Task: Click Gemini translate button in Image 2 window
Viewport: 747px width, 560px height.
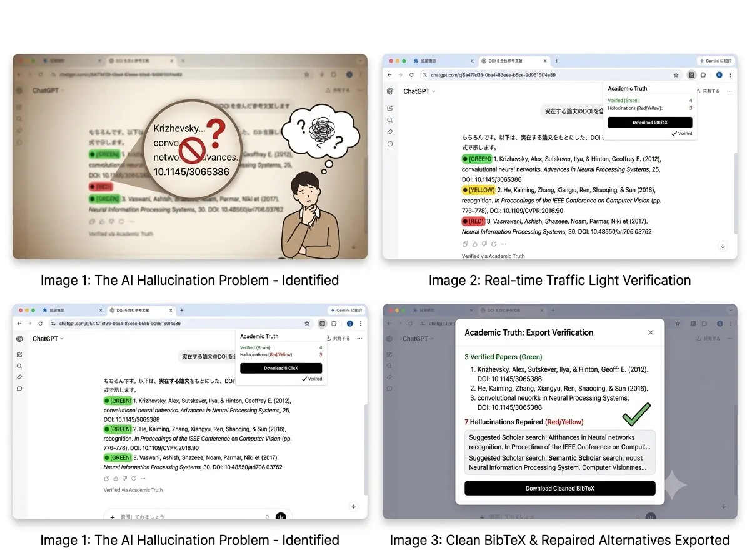Action: [716, 61]
